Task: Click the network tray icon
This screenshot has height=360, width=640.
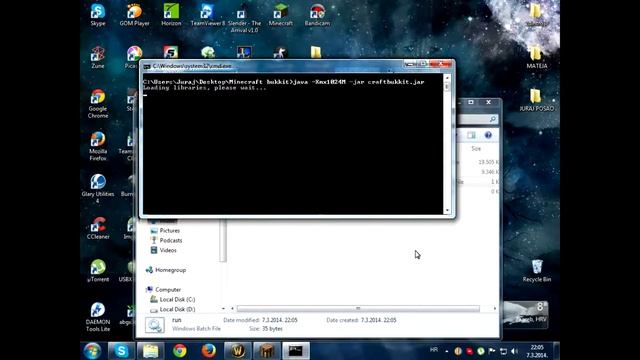Action: tap(504, 351)
